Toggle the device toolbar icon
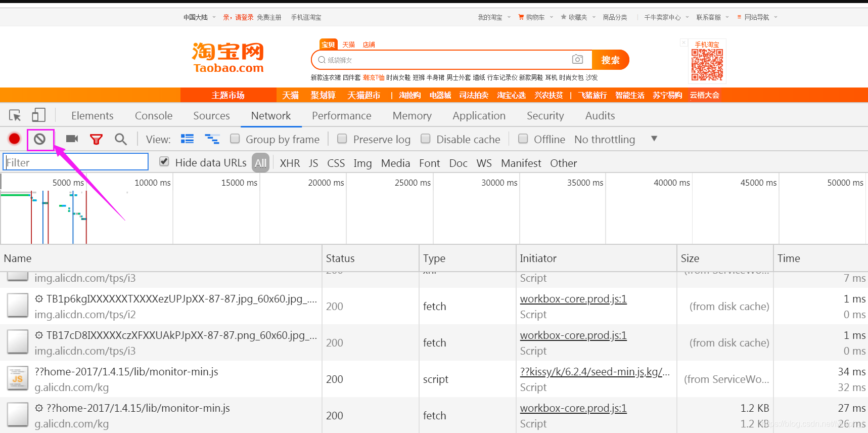Screen dimensions: 868x433 pos(38,115)
